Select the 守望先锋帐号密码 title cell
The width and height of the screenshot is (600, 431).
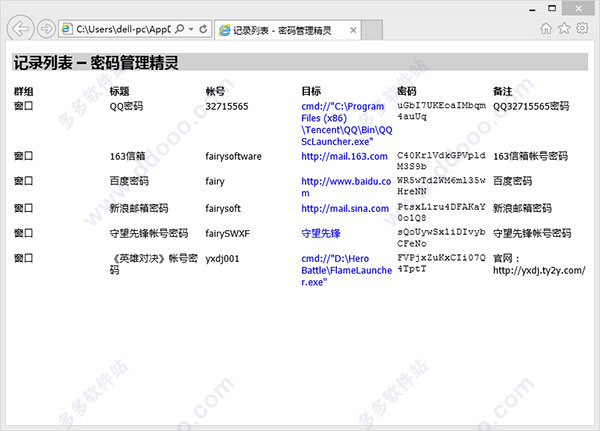coord(148,233)
